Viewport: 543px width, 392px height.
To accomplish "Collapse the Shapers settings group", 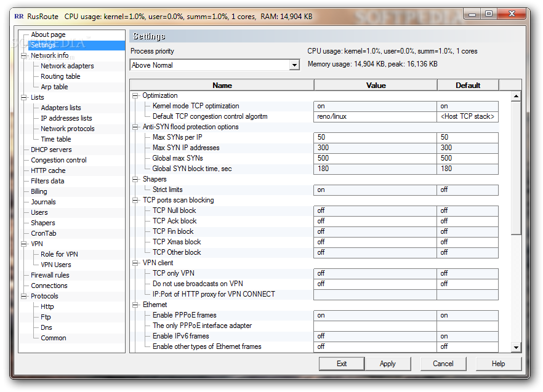I will (x=135, y=179).
